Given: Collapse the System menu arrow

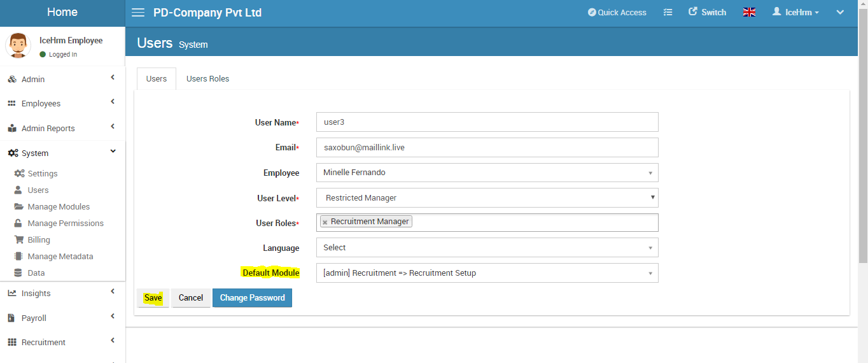Looking at the screenshot, I should tap(113, 152).
